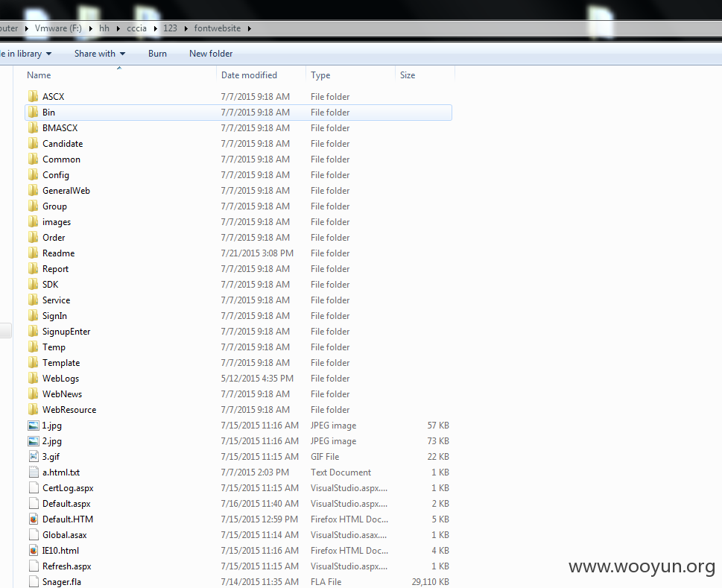
Task: Select the Snager.fla file name
Action: (62, 582)
